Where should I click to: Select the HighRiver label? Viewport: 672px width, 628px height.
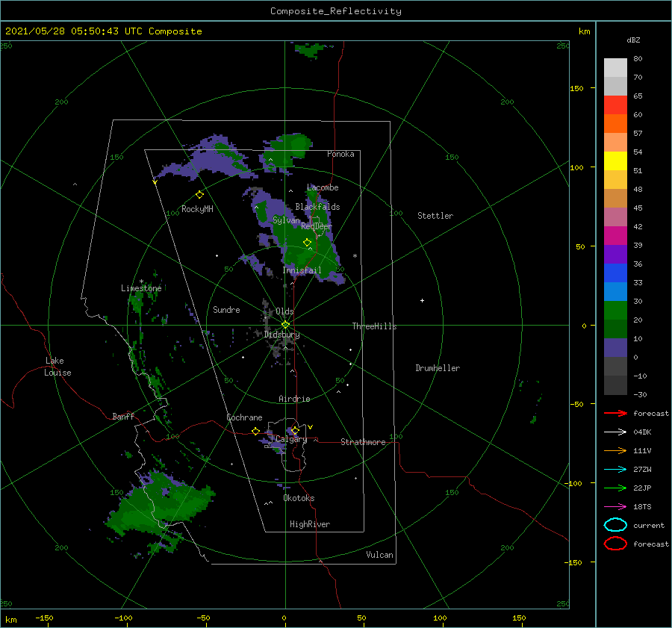(x=310, y=524)
